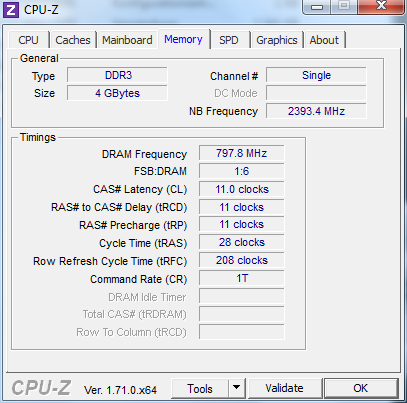
Task: Click the CAS# Latency value 11.0 clocks
Action: pyautogui.click(x=242, y=189)
